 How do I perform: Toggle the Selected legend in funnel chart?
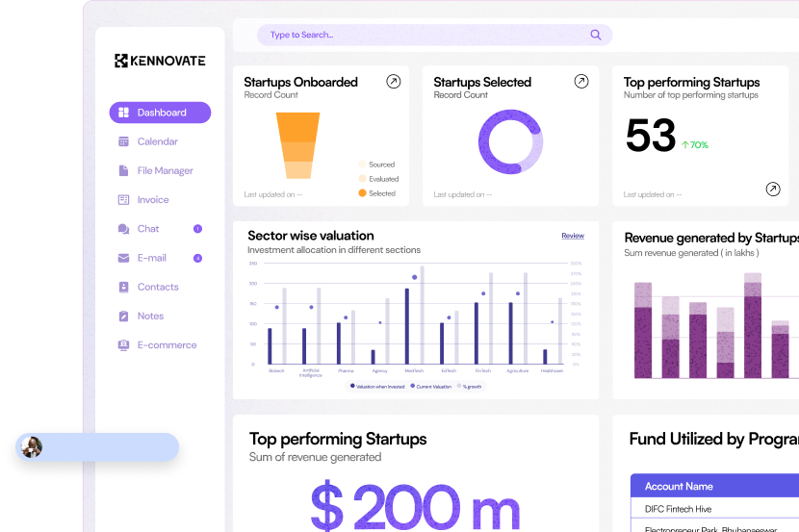tap(375, 193)
